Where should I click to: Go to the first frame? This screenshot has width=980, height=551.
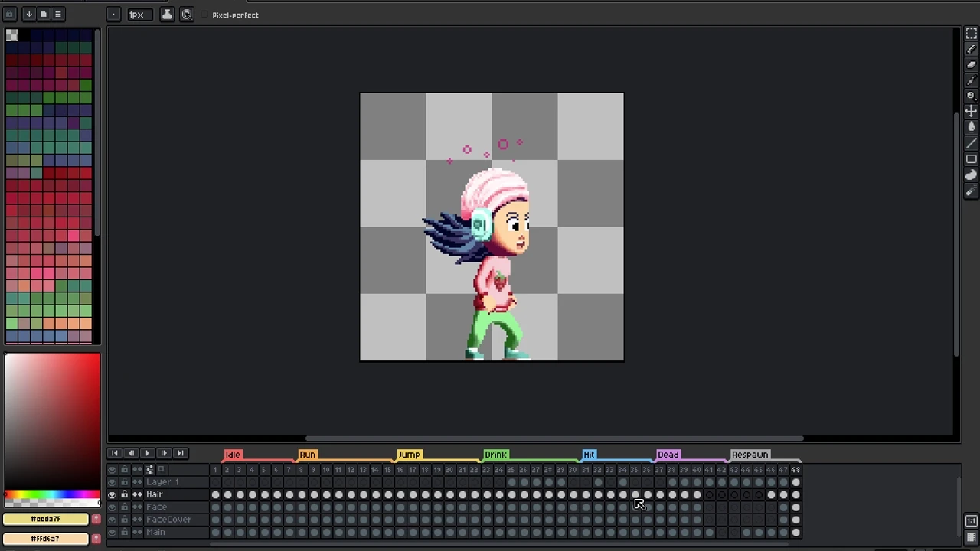pyautogui.click(x=115, y=453)
